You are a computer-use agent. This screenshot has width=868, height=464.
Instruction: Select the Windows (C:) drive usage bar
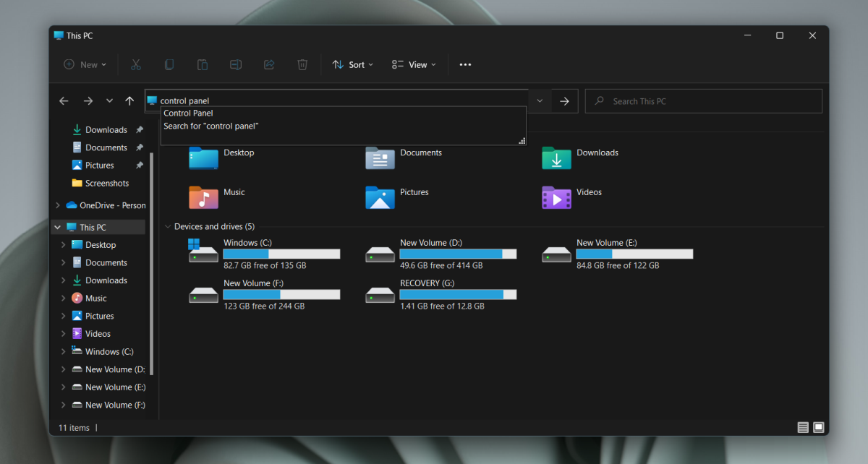pyautogui.click(x=281, y=254)
